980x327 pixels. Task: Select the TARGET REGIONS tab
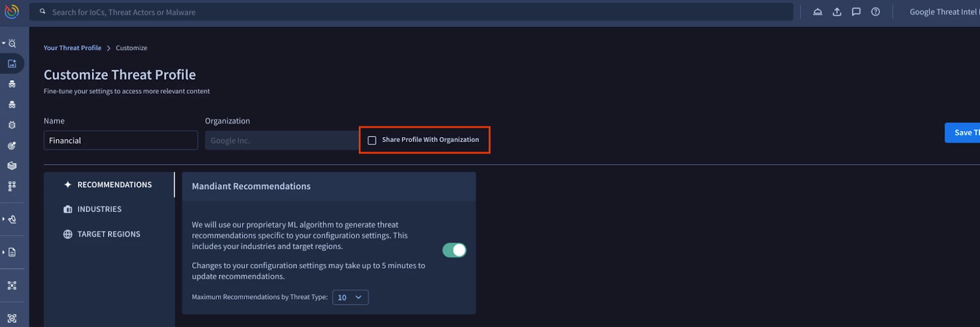point(109,234)
